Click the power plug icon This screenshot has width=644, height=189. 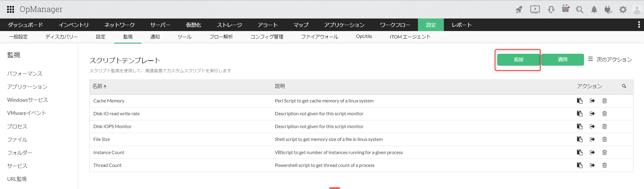tap(608, 10)
